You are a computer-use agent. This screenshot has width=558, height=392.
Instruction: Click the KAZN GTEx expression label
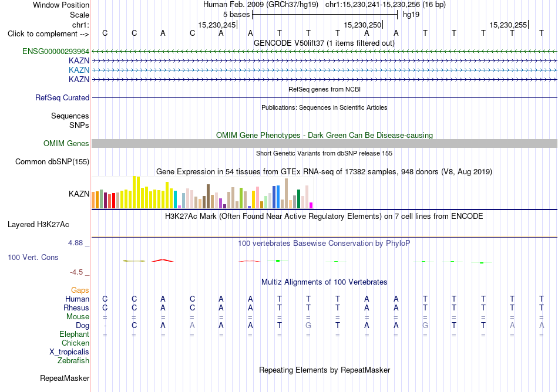coord(79,194)
